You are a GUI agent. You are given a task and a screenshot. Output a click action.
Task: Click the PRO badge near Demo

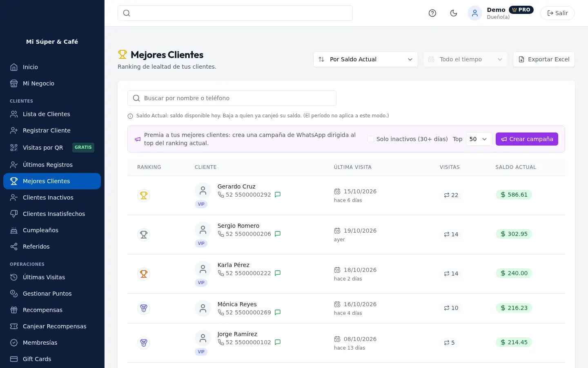coord(521,10)
